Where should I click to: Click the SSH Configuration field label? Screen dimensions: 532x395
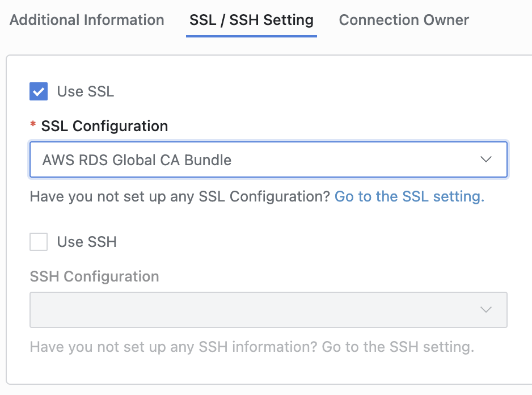(94, 276)
